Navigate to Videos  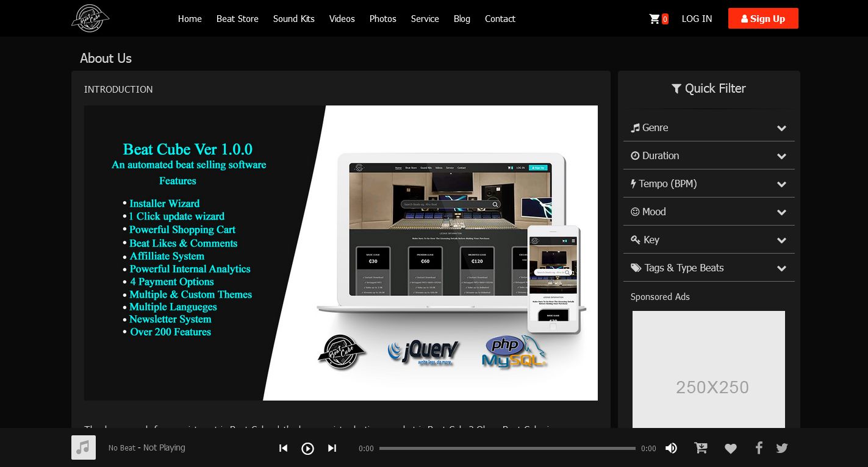tap(342, 19)
